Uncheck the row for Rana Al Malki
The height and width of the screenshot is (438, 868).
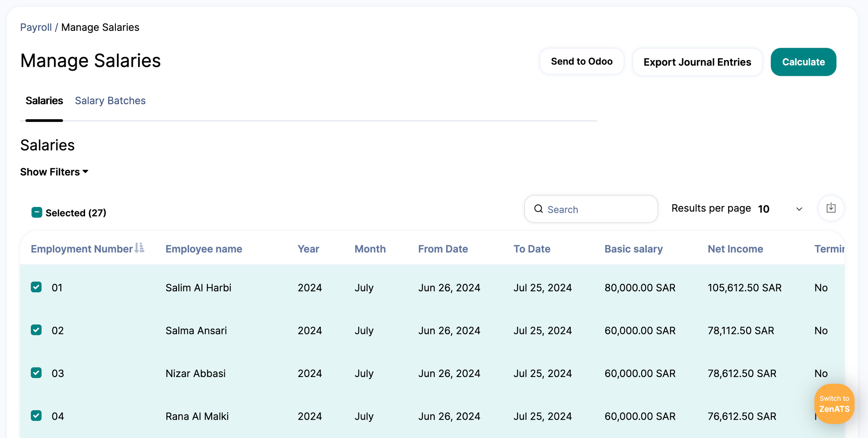36,416
